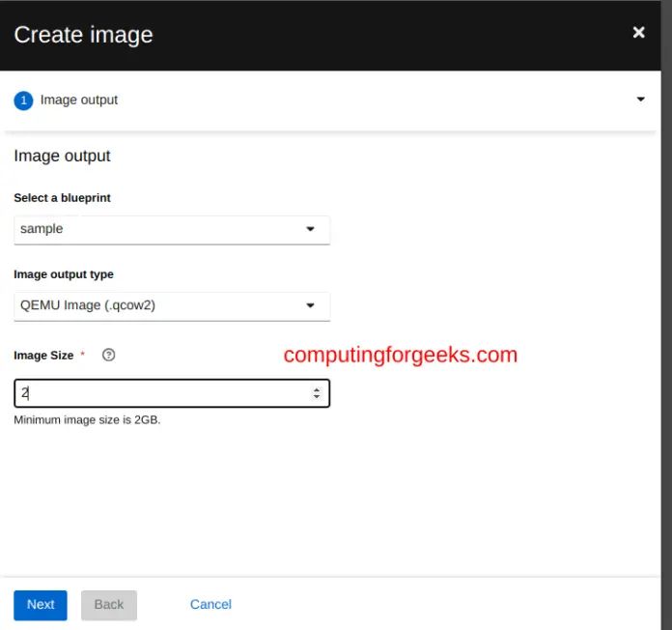Screen dimensions: 672x630
Task: Cancel the image creation wizard
Action: 210,605
